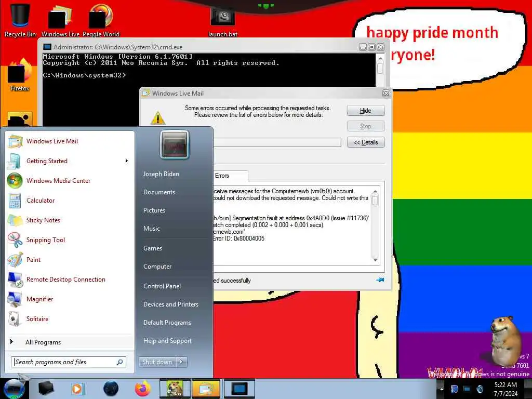Launch Paint from Start menu

click(x=70, y=260)
